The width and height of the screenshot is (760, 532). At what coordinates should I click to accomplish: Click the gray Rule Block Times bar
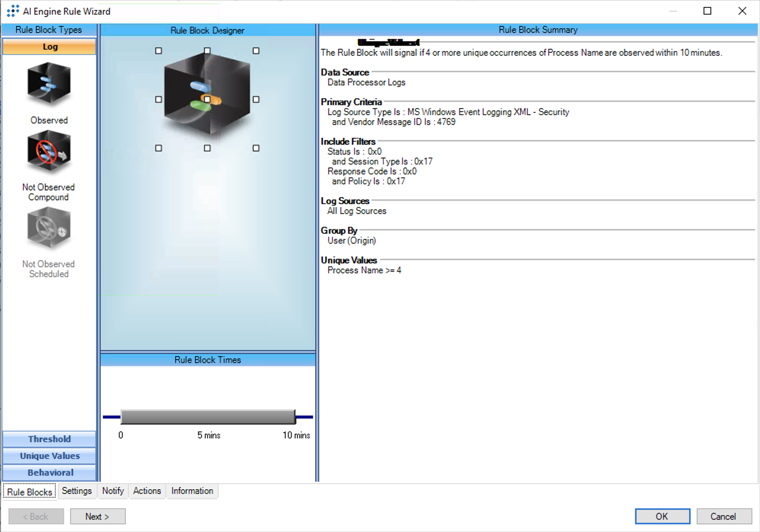[x=208, y=417]
